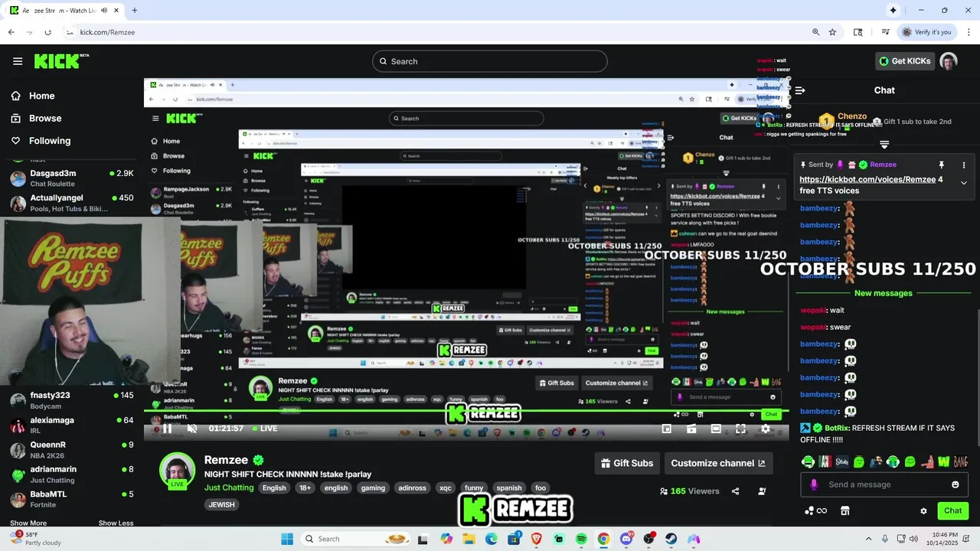The width and height of the screenshot is (980, 551).
Task: Expand the chat gift leaderboard
Action: [884, 144]
